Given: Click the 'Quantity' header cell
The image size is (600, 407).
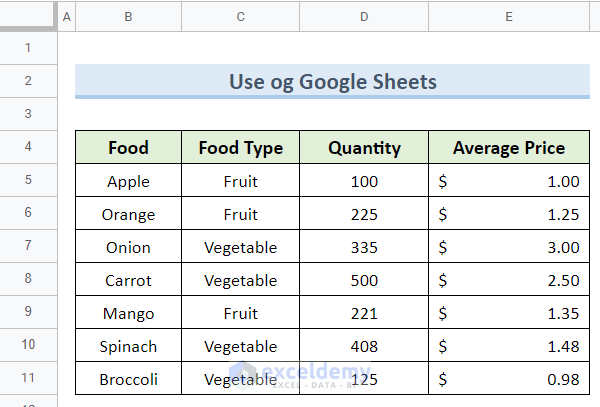Looking at the screenshot, I should pyautogui.click(x=364, y=148).
